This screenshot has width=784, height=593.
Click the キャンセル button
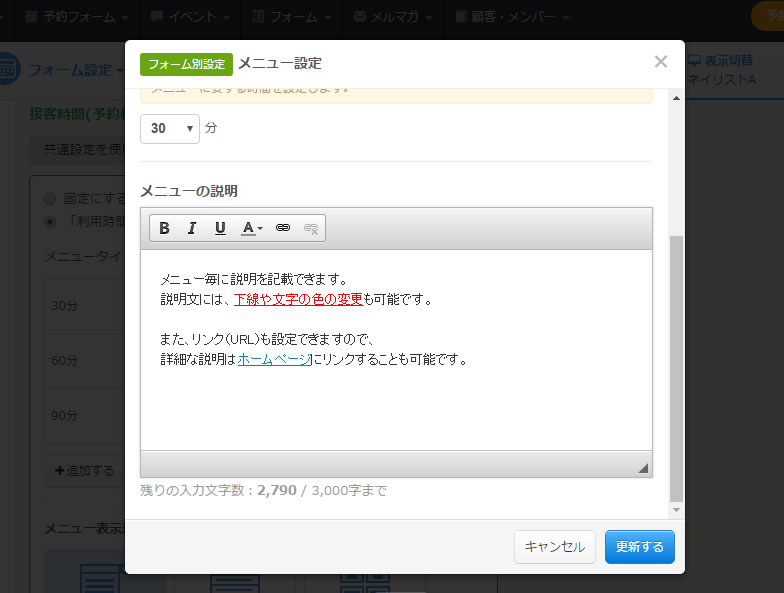coord(555,547)
